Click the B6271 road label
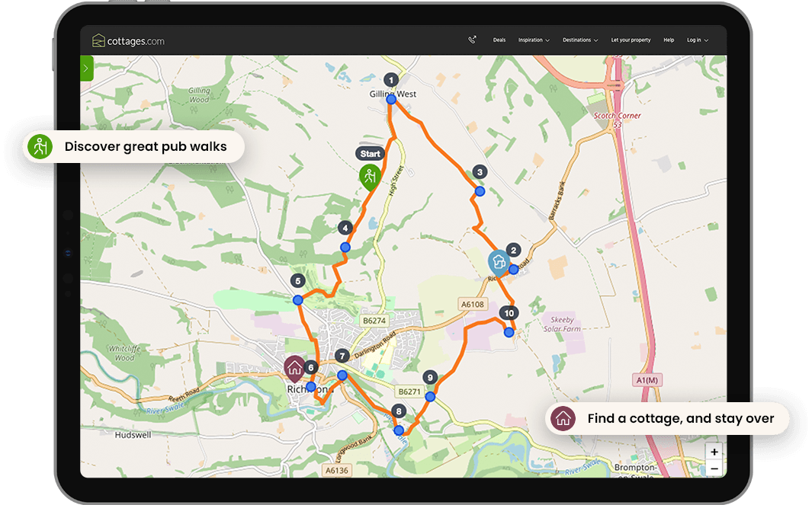 (x=409, y=392)
